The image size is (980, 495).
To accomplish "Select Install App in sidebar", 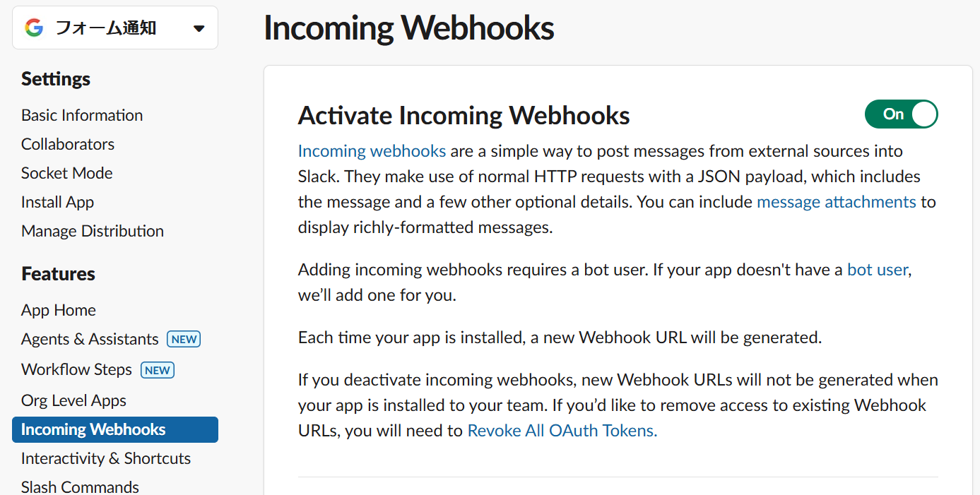I will (x=58, y=202).
